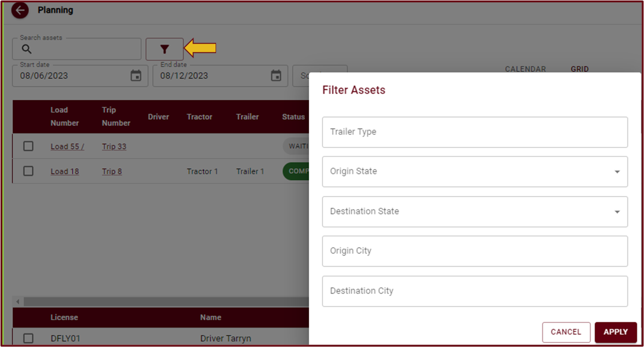
Task: Check the Load 18 row checkbox
Action: click(28, 171)
